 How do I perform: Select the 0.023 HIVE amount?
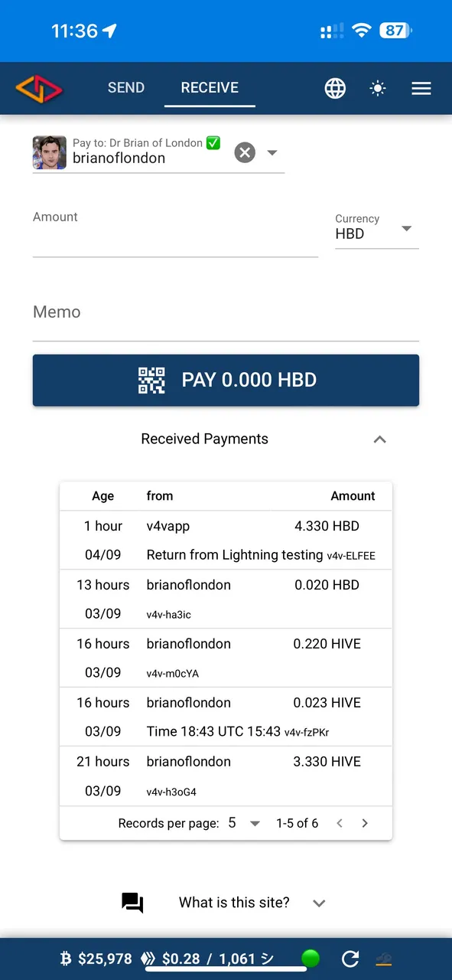(327, 703)
